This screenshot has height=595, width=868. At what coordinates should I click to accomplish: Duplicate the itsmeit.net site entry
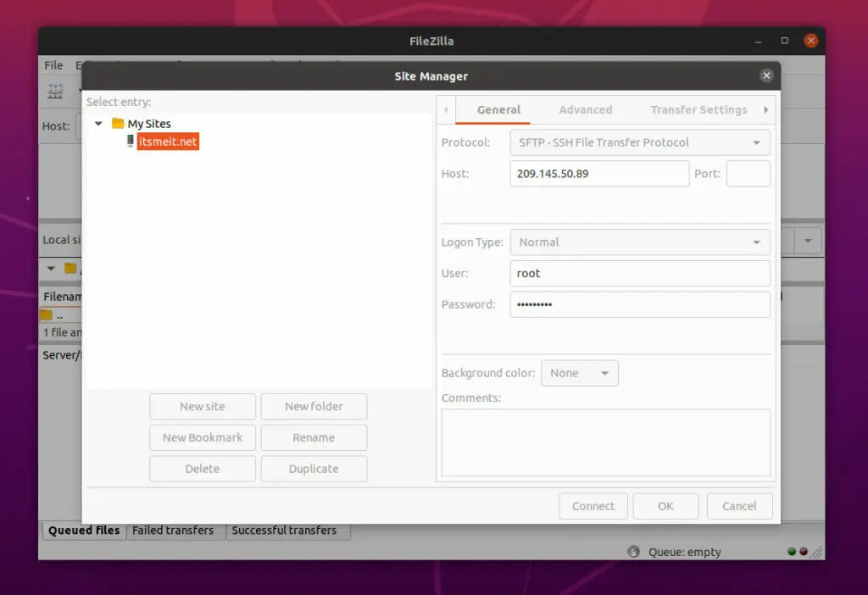[x=314, y=468]
